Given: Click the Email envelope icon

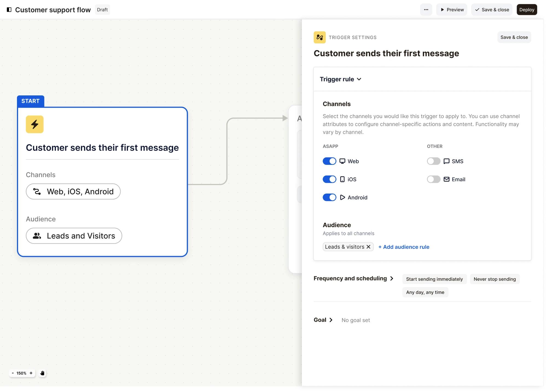Looking at the screenshot, I should (x=446, y=179).
